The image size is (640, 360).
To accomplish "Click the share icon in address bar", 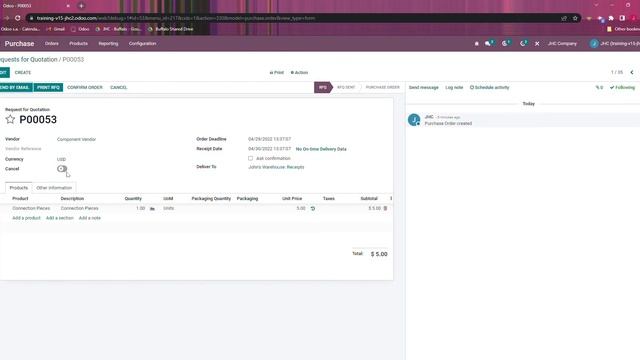I will click(x=564, y=18).
